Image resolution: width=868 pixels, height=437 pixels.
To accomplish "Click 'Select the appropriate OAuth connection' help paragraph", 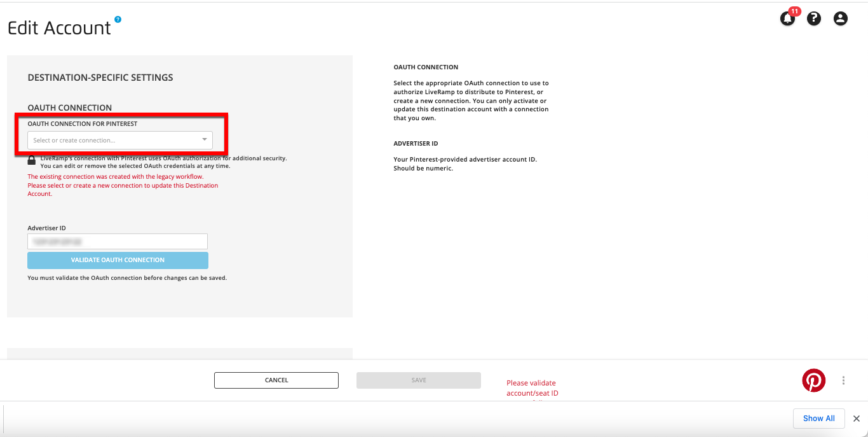I will point(471,101).
